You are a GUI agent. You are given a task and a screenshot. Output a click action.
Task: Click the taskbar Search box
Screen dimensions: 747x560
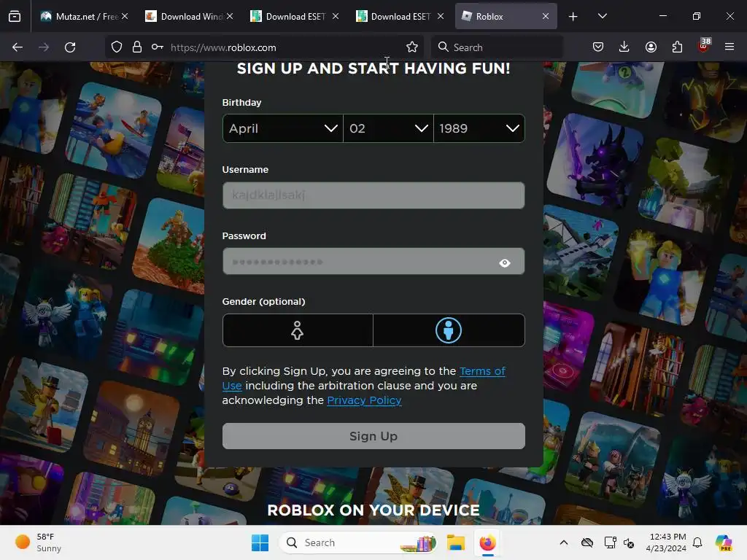coord(358,542)
